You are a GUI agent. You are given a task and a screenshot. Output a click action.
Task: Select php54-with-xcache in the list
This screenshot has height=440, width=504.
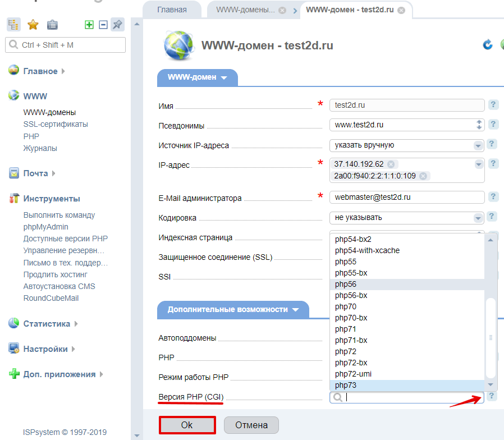pos(407,250)
